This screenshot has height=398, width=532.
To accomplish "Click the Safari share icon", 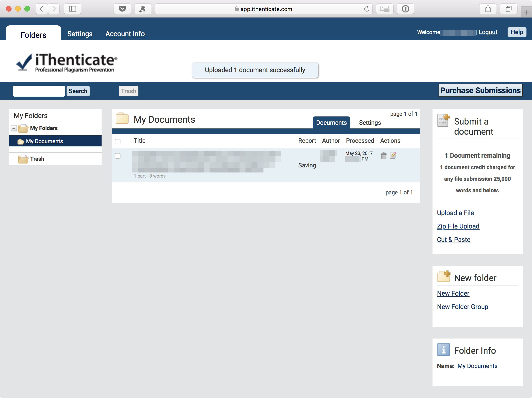I will pyautogui.click(x=488, y=9).
